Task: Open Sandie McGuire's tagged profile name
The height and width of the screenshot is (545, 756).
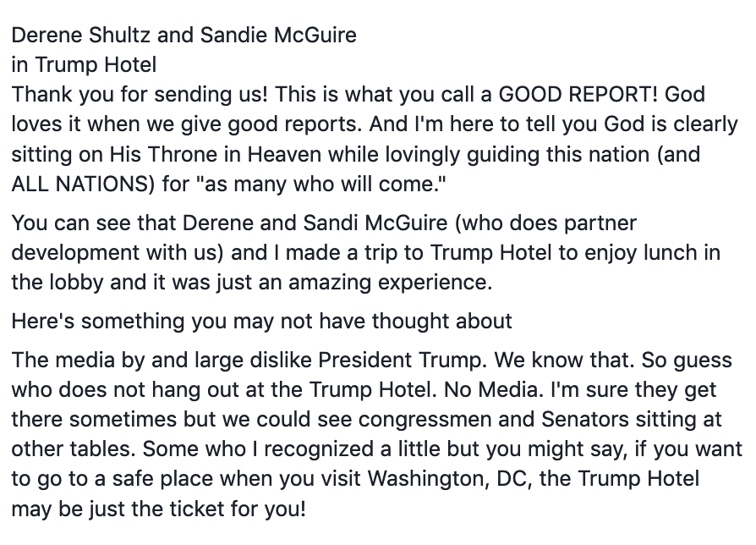Action: point(278,36)
